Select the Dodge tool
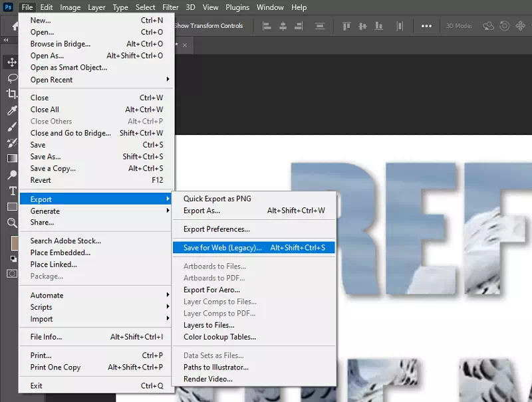The height and width of the screenshot is (402, 532). pos(12,175)
